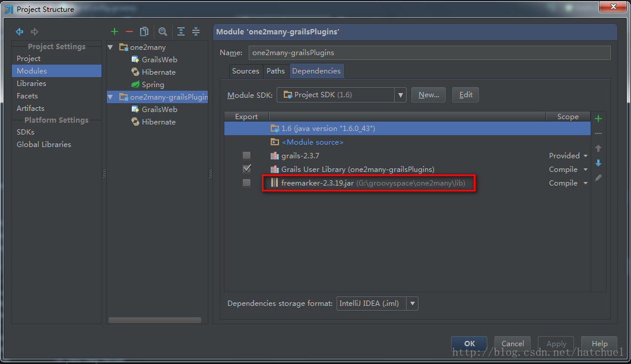
Task: Expand all nodes in the module tree
Action: click(181, 31)
